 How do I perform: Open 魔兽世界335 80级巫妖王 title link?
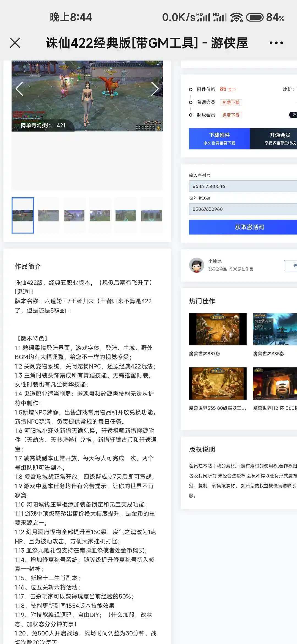(217, 408)
